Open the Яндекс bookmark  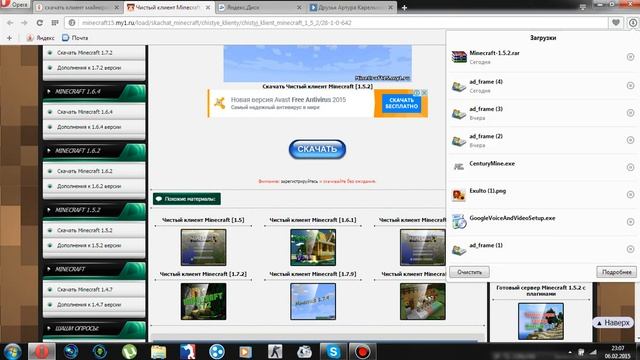(40, 38)
